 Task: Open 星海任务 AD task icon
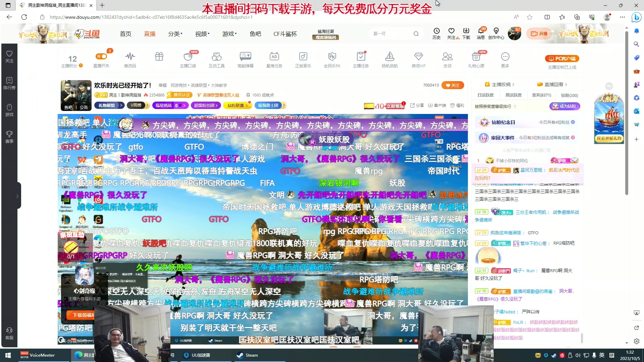(x=274, y=59)
